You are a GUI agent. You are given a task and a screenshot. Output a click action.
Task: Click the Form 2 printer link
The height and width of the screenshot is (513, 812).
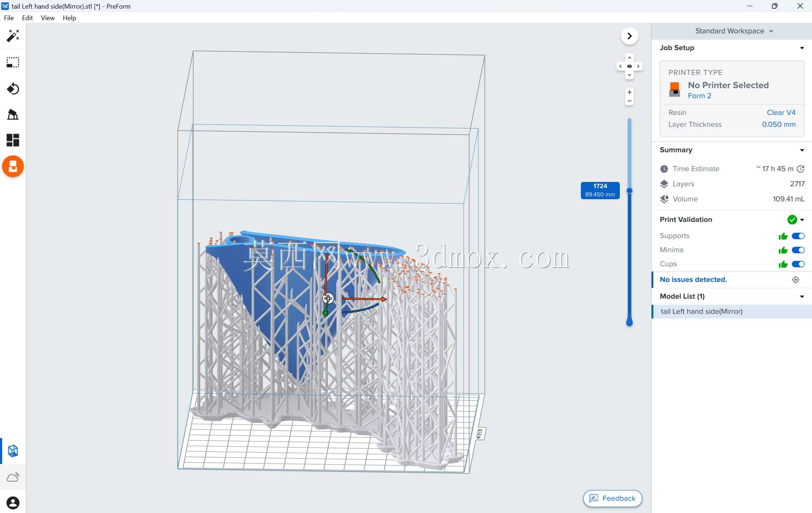click(699, 96)
